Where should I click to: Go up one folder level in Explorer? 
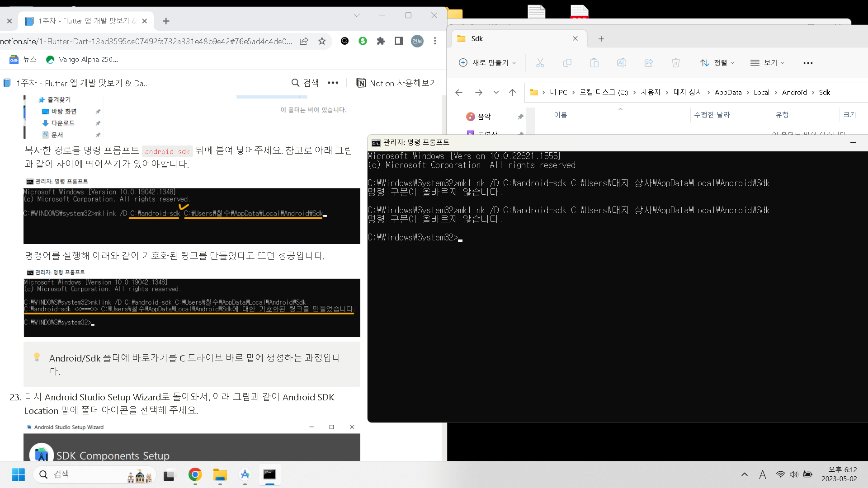(x=512, y=93)
